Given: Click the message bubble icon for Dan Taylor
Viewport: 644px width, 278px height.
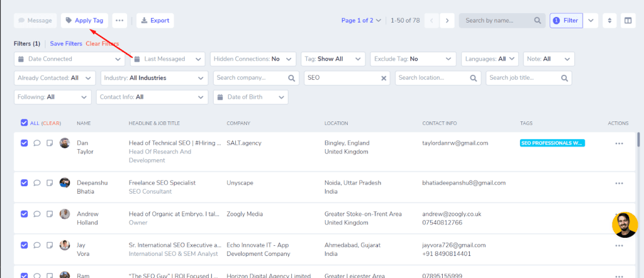Looking at the screenshot, I should pyautogui.click(x=36, y=143).
